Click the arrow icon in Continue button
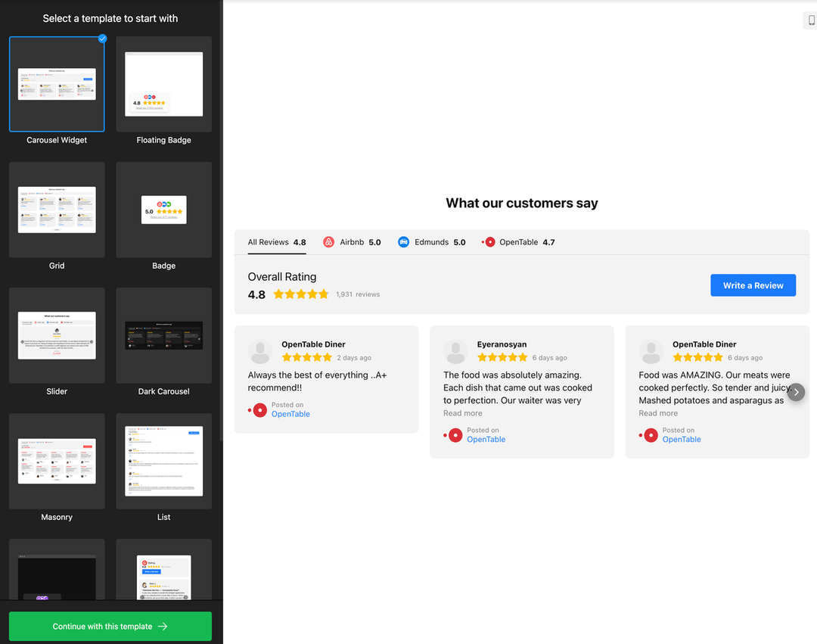Image resolution: width=817 pixels, height=644 pixels. (x=163, y=627)
